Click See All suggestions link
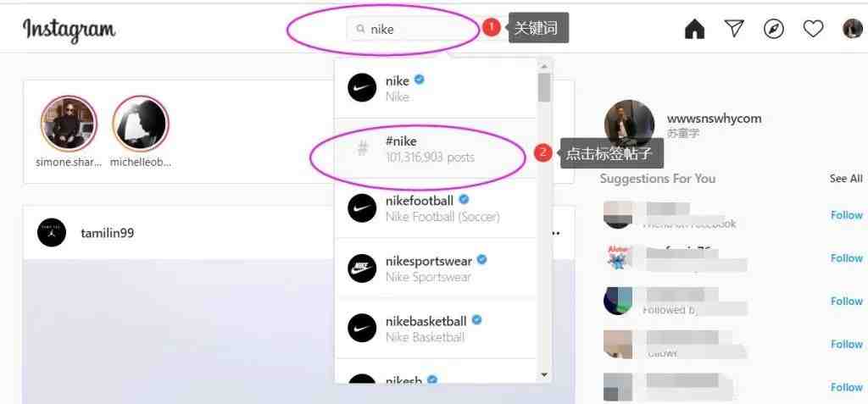Screen dimensions: 868x404 click(846, 178)
